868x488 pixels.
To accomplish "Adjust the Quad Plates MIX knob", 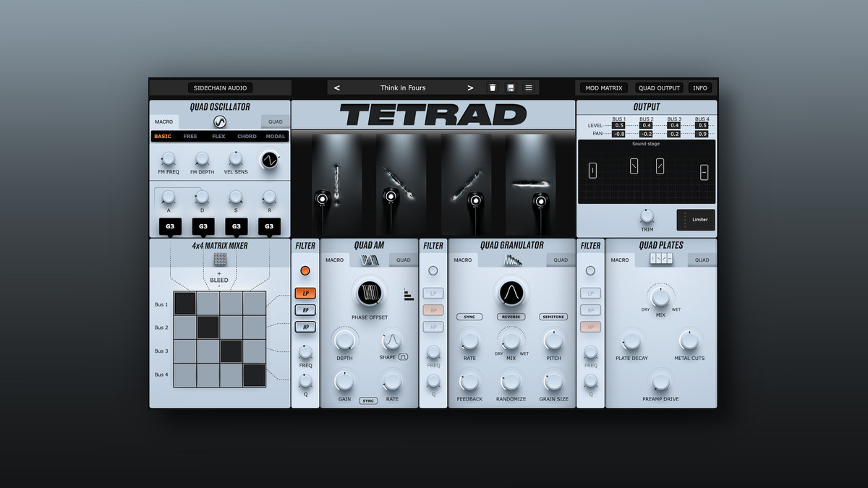I will click(x=660, y=296).
